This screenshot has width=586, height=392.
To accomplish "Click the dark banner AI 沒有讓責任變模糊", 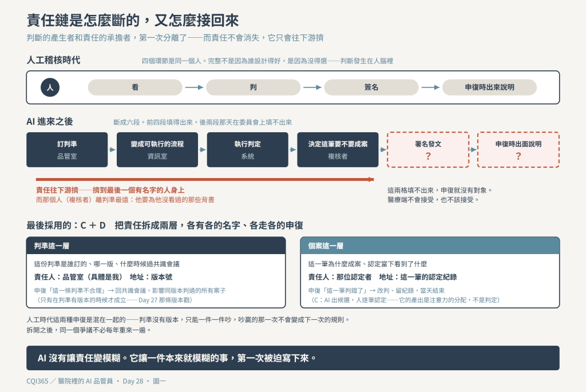I will tap(292, 358).
